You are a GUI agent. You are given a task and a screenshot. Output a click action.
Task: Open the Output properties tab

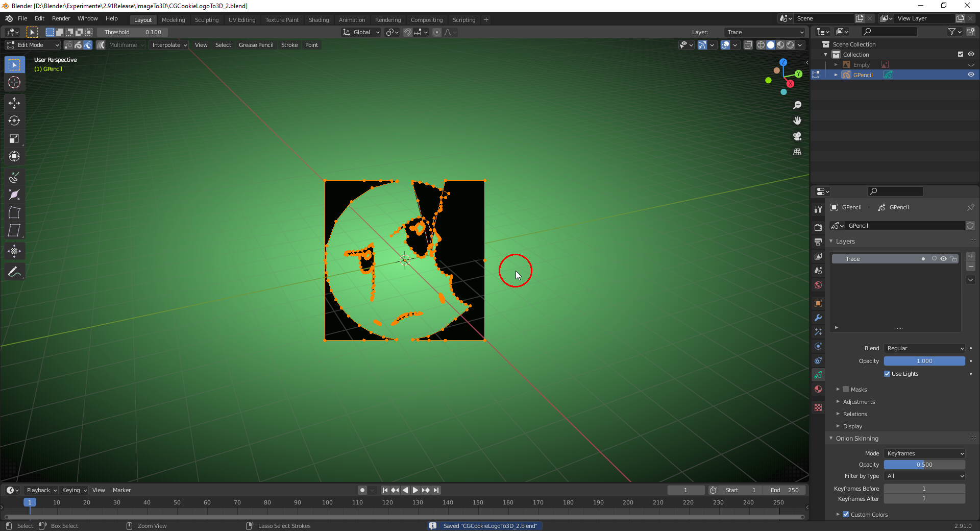tap(818, 242)
